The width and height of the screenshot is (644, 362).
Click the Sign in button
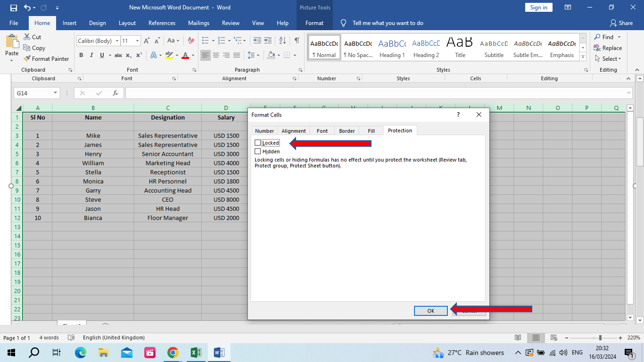click(538, 8)
